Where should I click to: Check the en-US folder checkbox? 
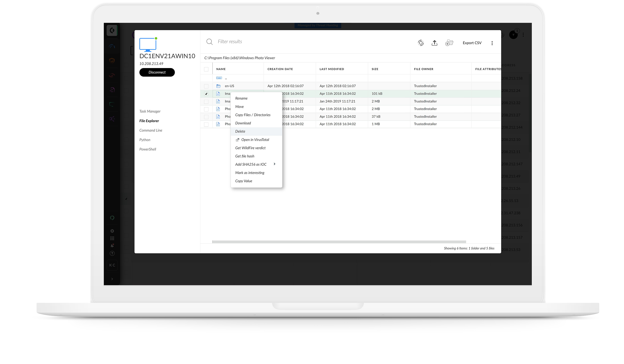[206, 86]
